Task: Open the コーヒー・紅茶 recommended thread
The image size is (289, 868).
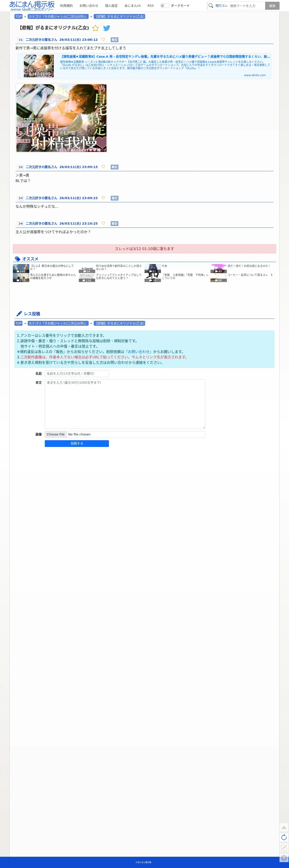Action: [x=250, y=275]
